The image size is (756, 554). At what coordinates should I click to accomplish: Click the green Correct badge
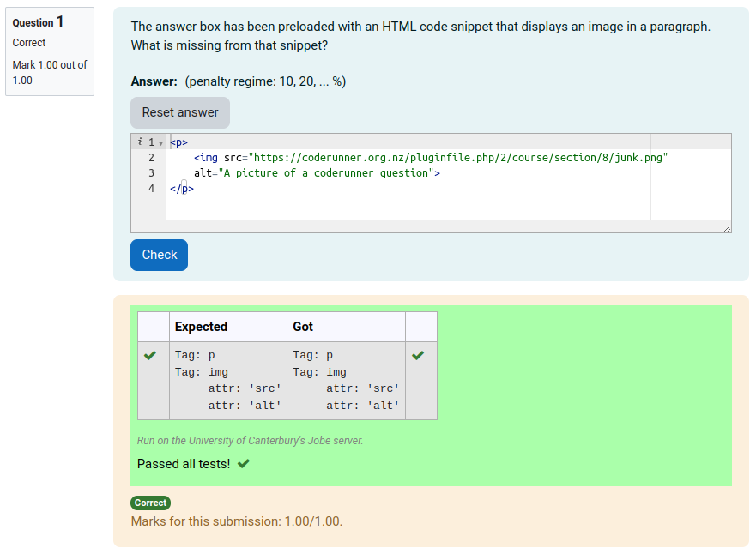click(150, 503)
